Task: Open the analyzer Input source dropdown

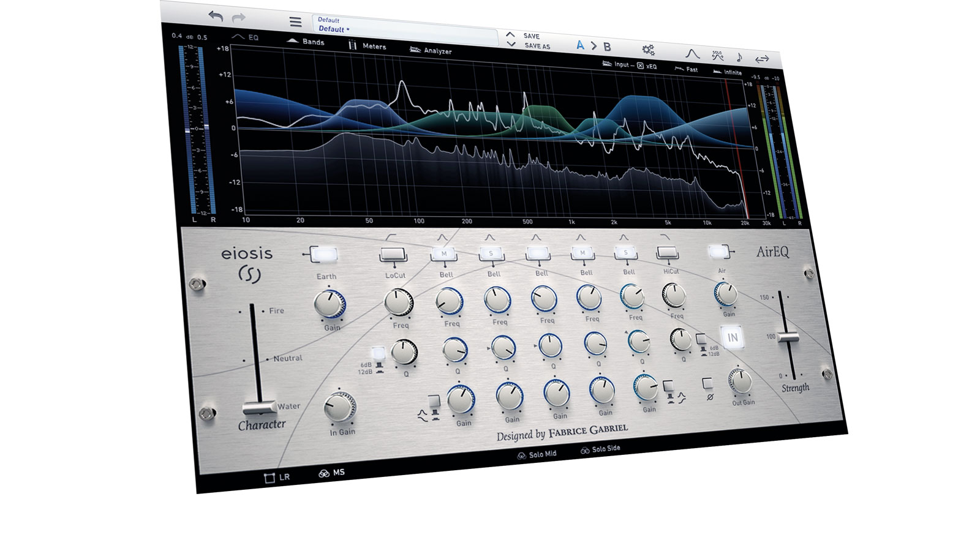Action: click(x=616, y=64)
